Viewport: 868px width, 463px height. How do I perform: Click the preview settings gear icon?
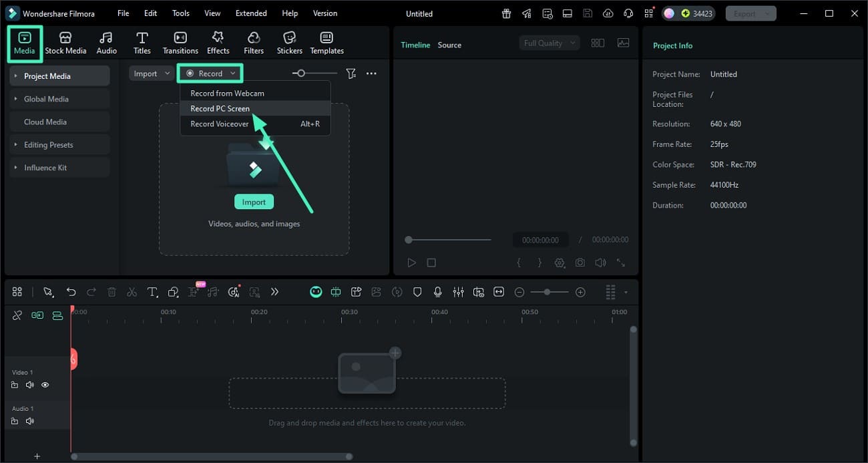click(x=560, y=263)
